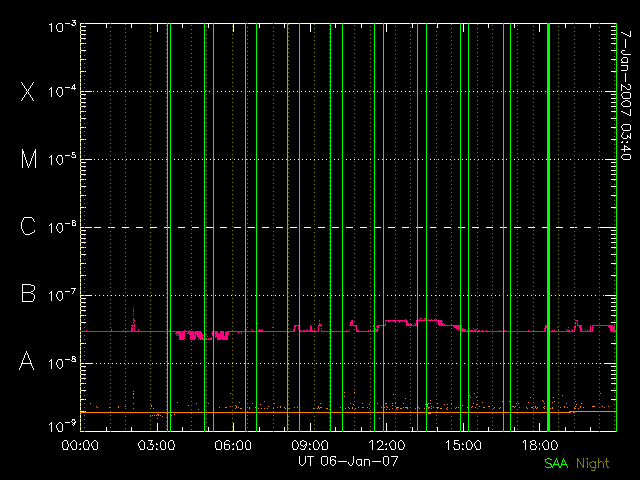Click the pink curve bump after 13:00

[428, 321]
